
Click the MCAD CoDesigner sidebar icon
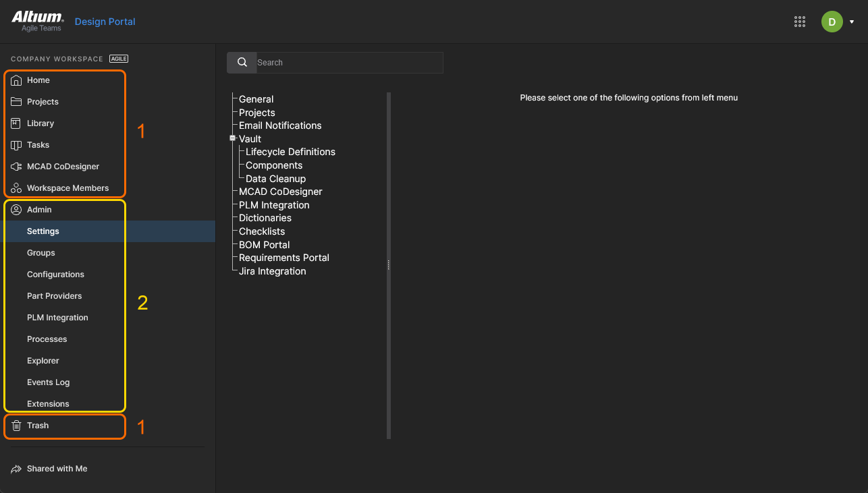17,167
